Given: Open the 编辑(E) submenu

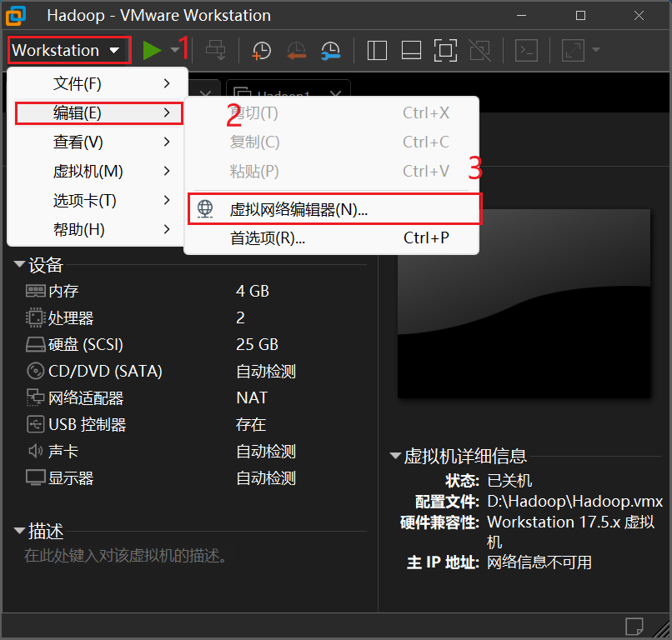Looking at the screenshot, I should 99,113.
